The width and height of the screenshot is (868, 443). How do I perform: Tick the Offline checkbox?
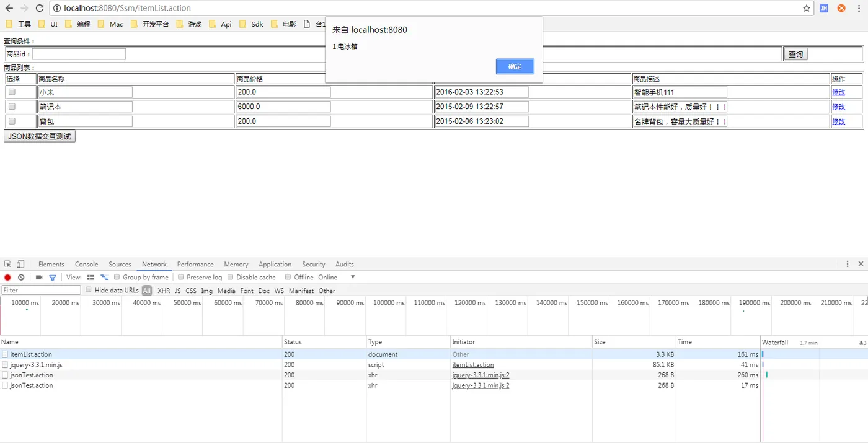pyautogui.click(x=288, y=278)
